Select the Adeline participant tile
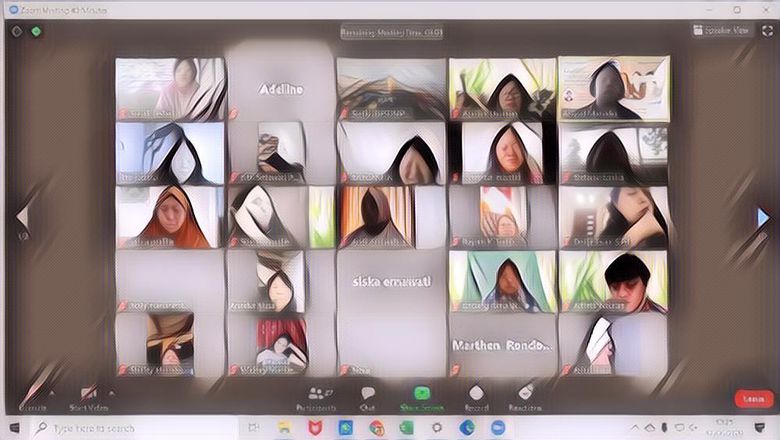This screenshot has height=440, width=780. [280, 88]
